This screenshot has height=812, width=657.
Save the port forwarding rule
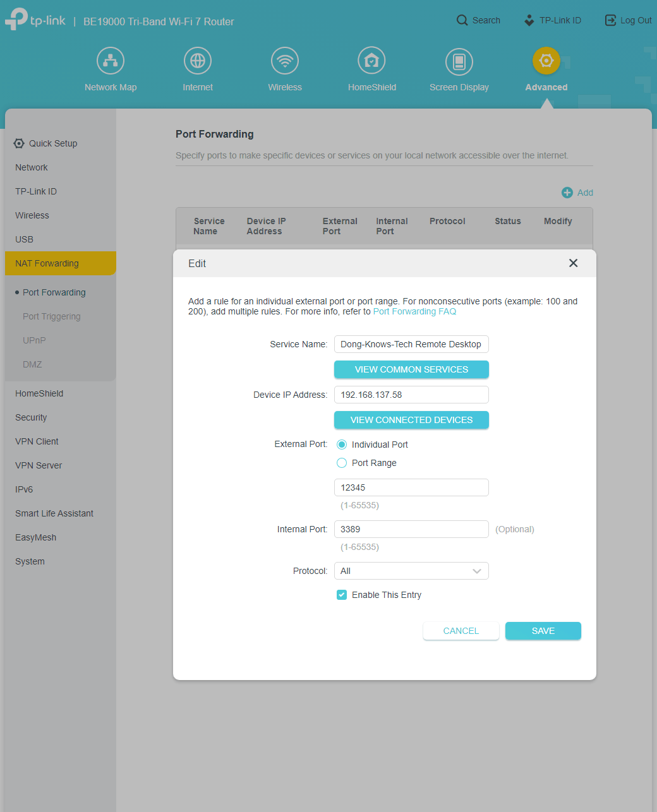pos(543,631)
